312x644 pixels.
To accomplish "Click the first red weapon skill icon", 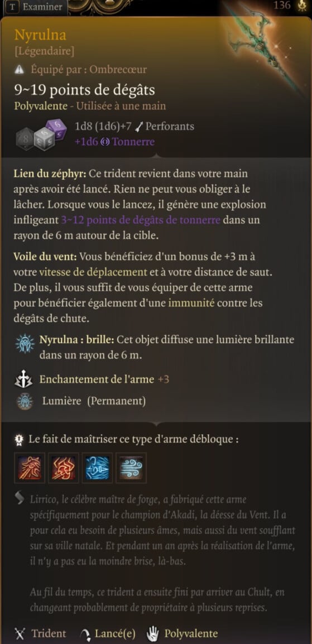I will [30, 468].
